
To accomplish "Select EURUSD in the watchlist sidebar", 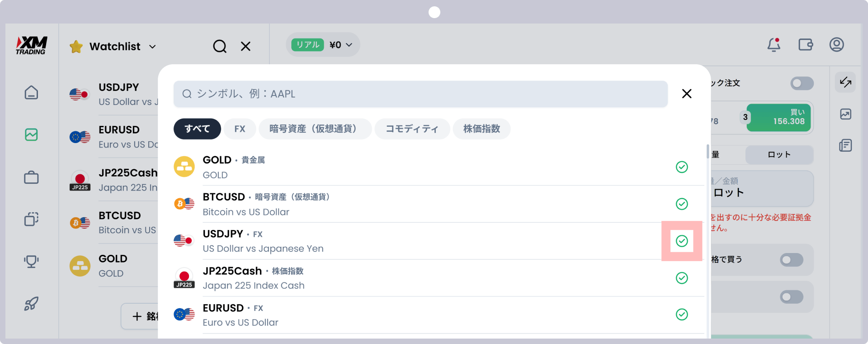I will (114, 137).
